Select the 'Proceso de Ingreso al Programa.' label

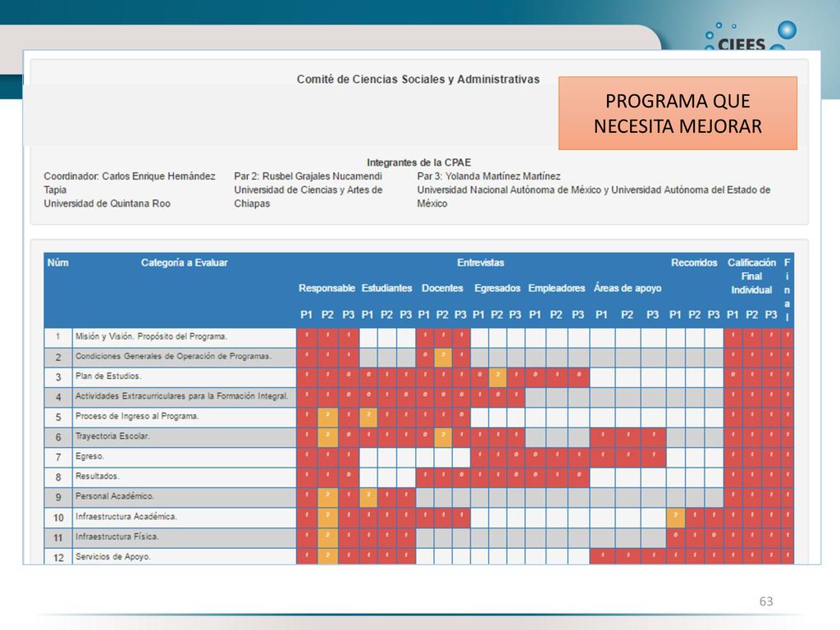click(137, 416)
